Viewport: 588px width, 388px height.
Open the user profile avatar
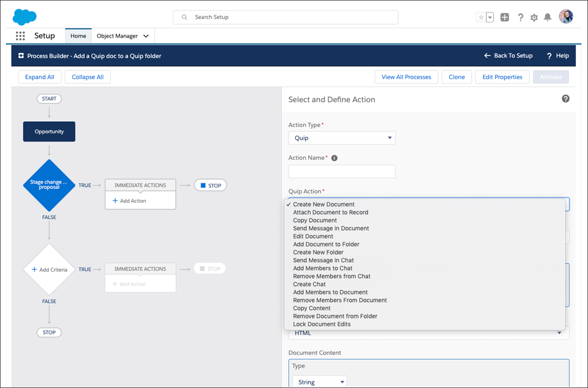click(x=565, y=16)
